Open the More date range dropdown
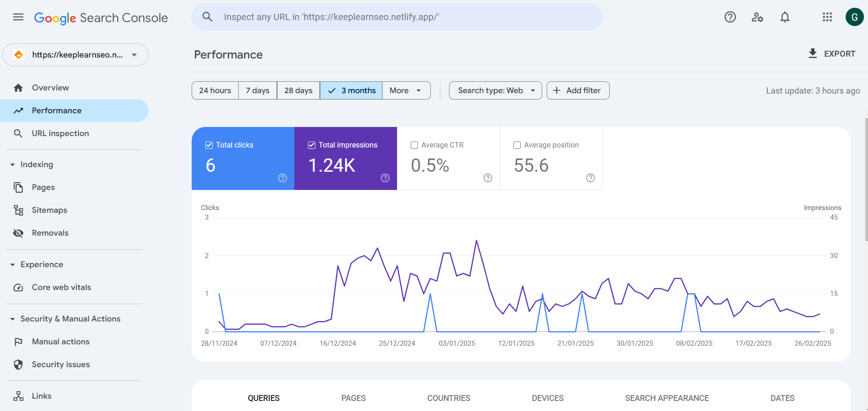Screen dimensions: 868x411 tap(406, 90)
